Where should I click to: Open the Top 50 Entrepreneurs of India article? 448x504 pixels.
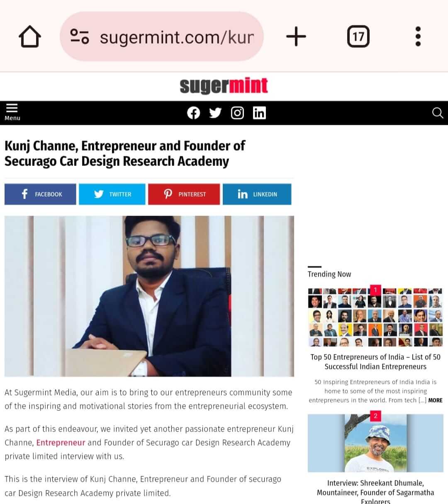tap(375, 362)
